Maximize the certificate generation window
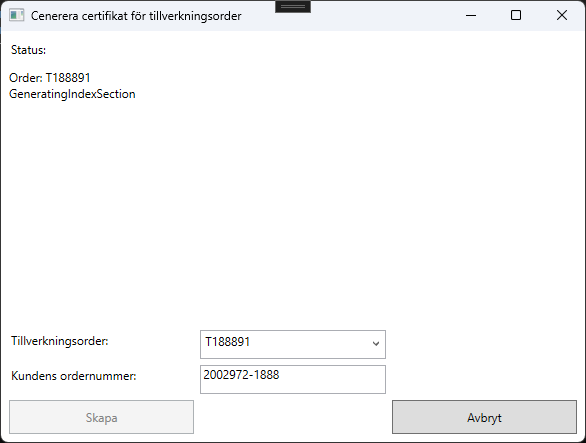This screenshot has width=586, height=443. click(x=516, y=15)
